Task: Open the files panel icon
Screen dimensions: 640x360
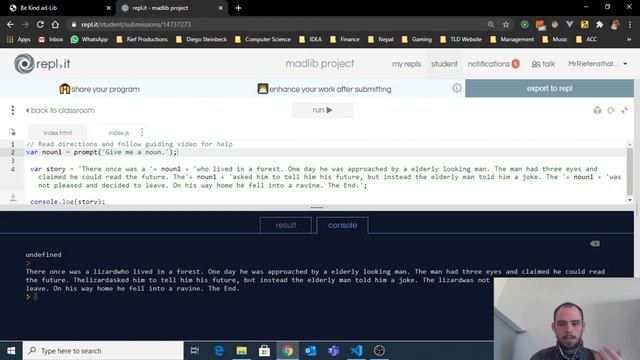Action: coord(12,132)
